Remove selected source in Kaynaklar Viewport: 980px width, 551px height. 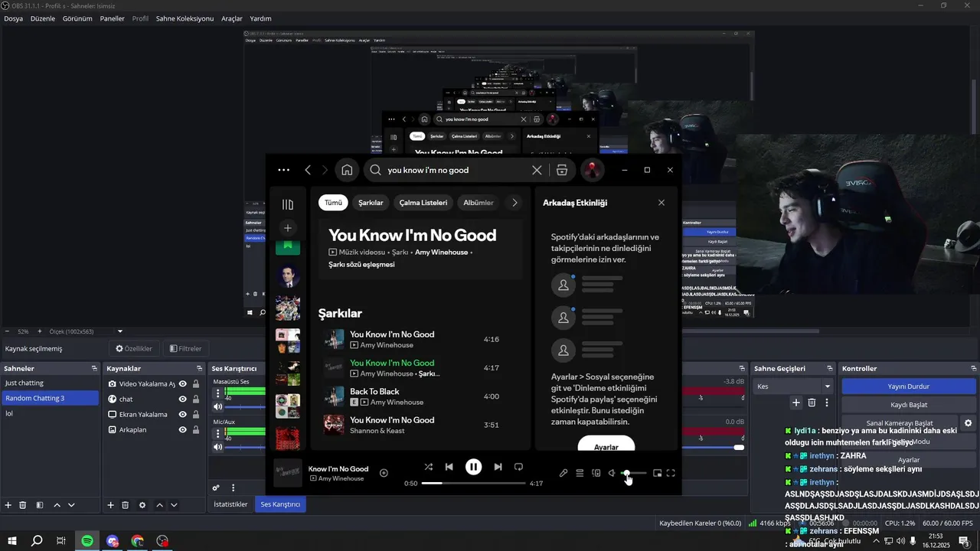tap(126, 505)
